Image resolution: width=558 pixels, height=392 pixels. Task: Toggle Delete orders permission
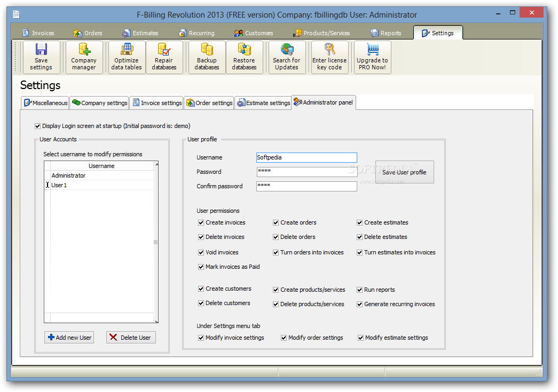(x=276, y=237)
